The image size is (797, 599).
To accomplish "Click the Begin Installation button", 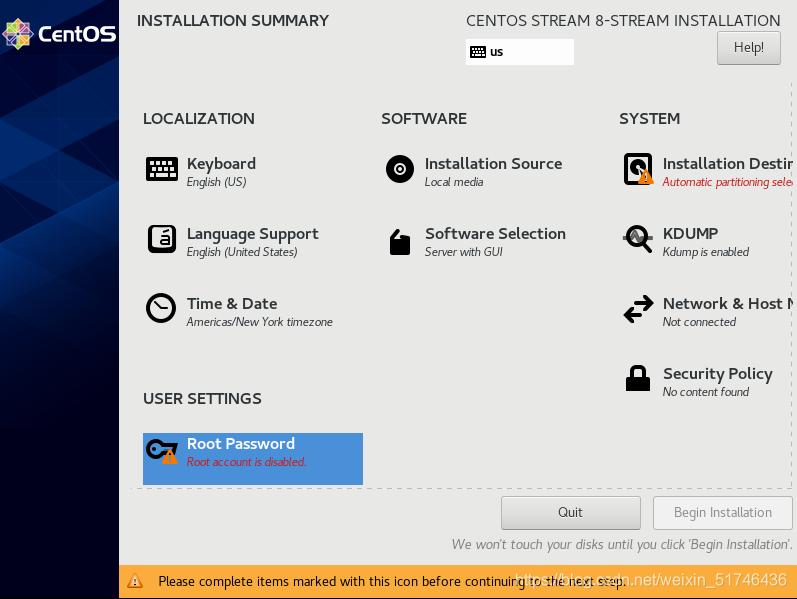I will 722,513.
